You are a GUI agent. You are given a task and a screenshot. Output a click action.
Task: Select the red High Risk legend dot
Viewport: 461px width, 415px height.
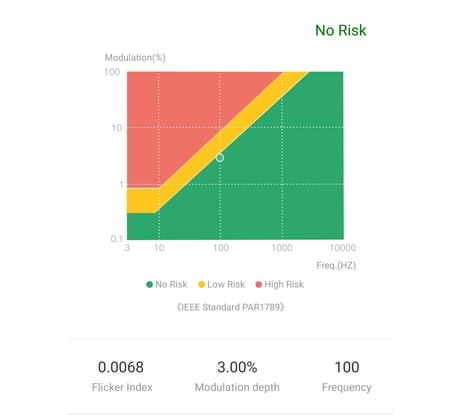[258, 284]
